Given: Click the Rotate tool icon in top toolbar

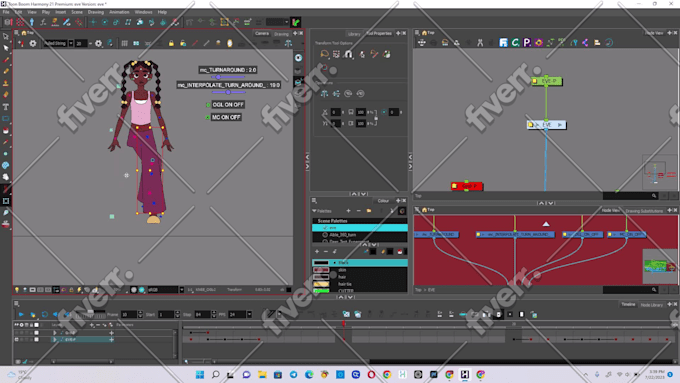Looking at the screenshot, I should tap(105, 22).
